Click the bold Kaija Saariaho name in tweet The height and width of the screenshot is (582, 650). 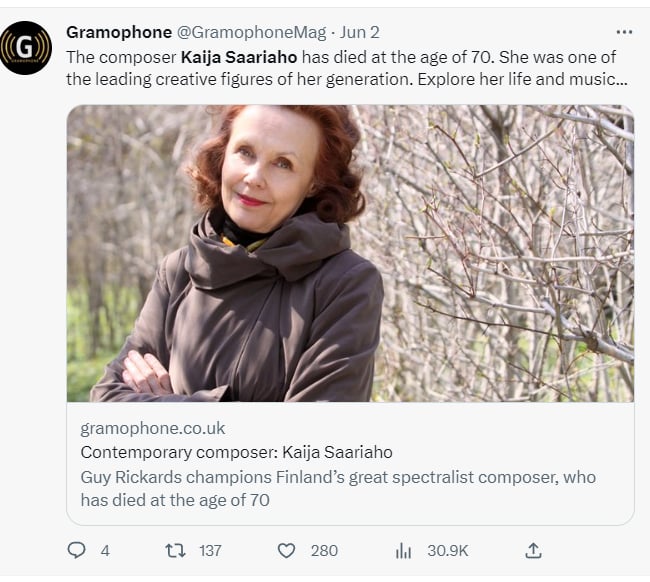[x=239, y=58]
